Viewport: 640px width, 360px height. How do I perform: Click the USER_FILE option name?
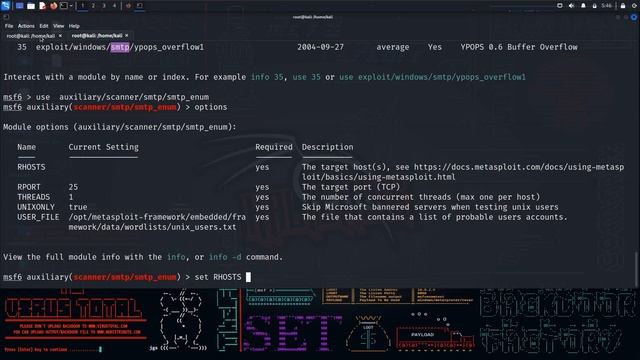coord(38,217)
